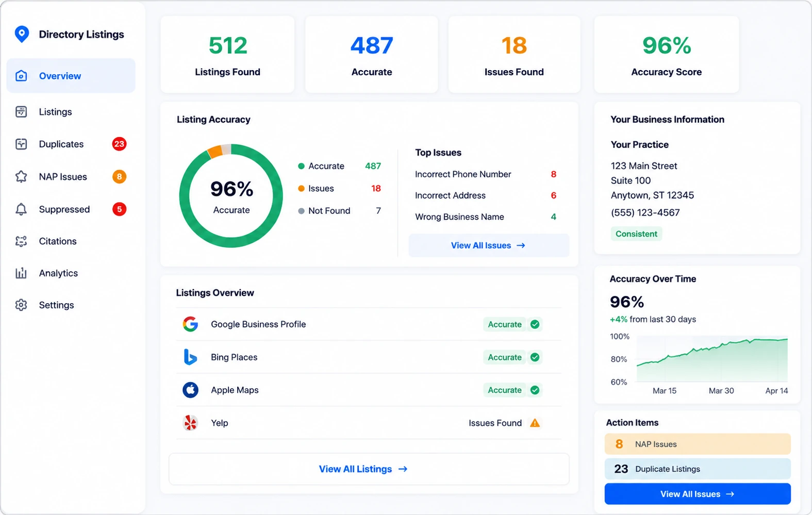Image resolution: width=812 pixels, height=515 pixels.
Task: Click the Incorrect Address issue row
Action: [486, 195]
